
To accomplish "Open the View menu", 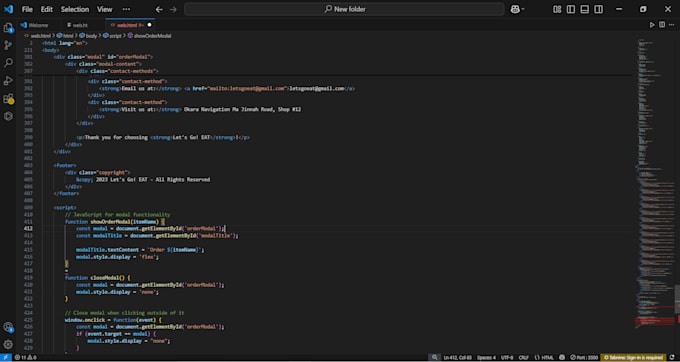I will [105, 9].
